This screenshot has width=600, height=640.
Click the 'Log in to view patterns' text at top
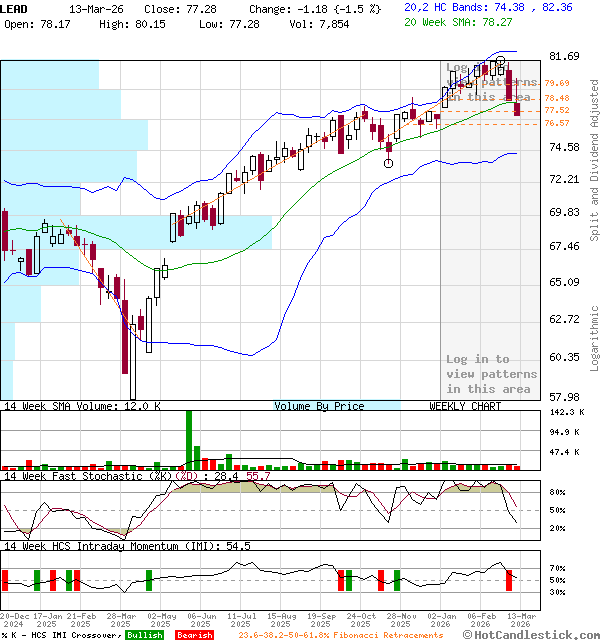click(491, 83)
